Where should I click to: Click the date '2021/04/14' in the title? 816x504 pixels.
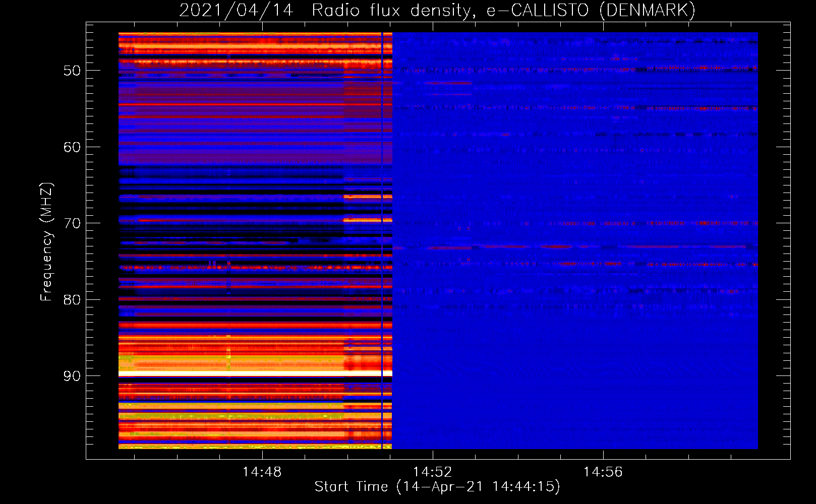[236, 11]
